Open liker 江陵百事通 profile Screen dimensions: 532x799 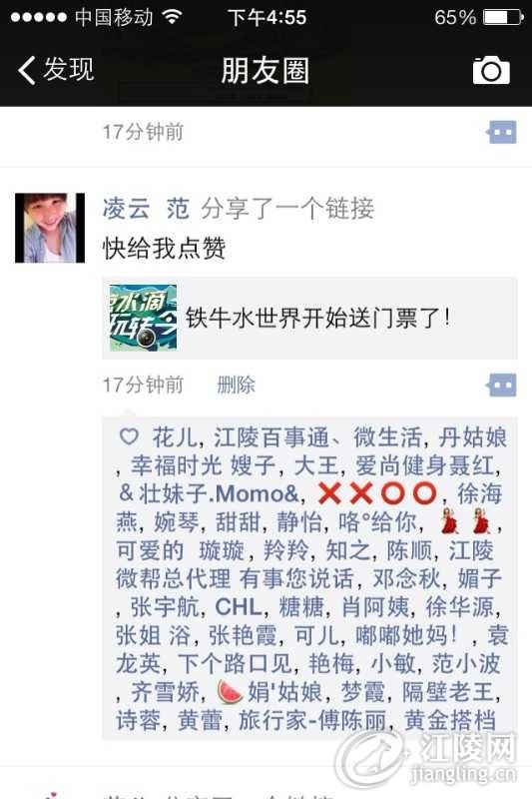coord(270,437)
